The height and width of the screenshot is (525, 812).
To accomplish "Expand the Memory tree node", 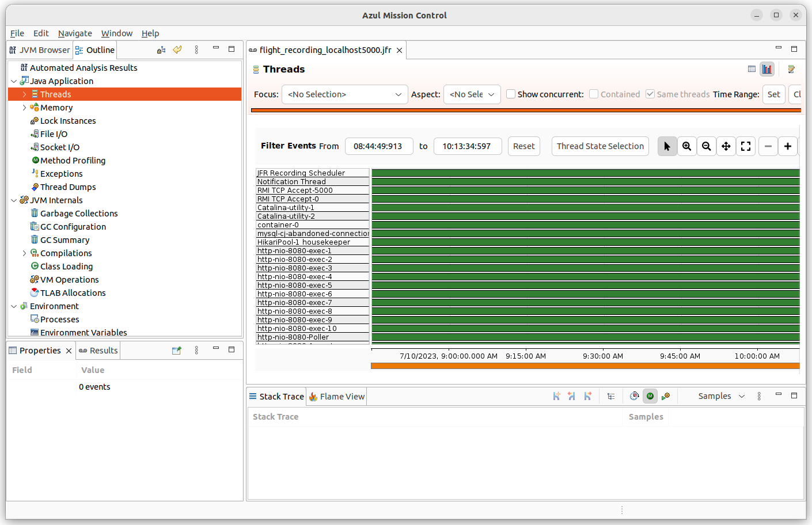I will pos(24,108).
